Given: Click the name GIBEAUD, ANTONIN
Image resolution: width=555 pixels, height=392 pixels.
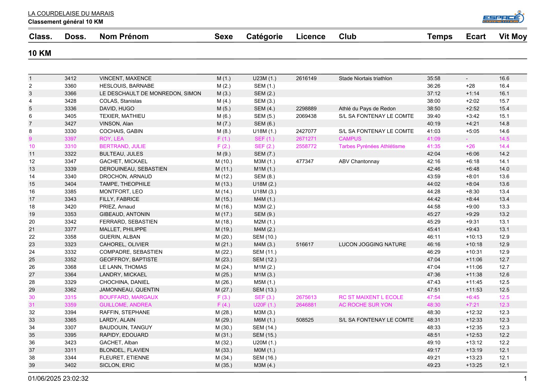Looking at the screenshot, I should pyautogui.click(x=125, y=215).
